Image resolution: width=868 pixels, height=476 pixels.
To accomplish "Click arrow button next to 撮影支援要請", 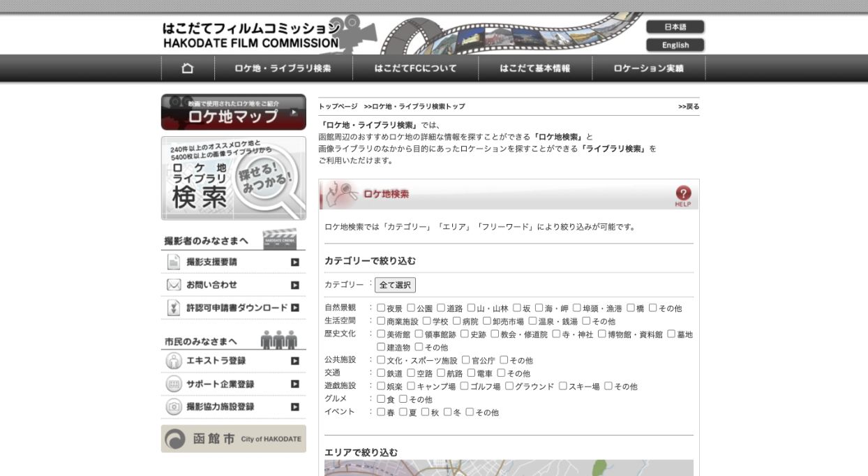I will coord(295,262).
